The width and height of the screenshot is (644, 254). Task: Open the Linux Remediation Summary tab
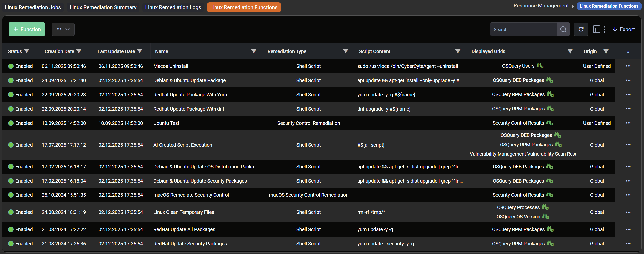click(x=103, y=7)
